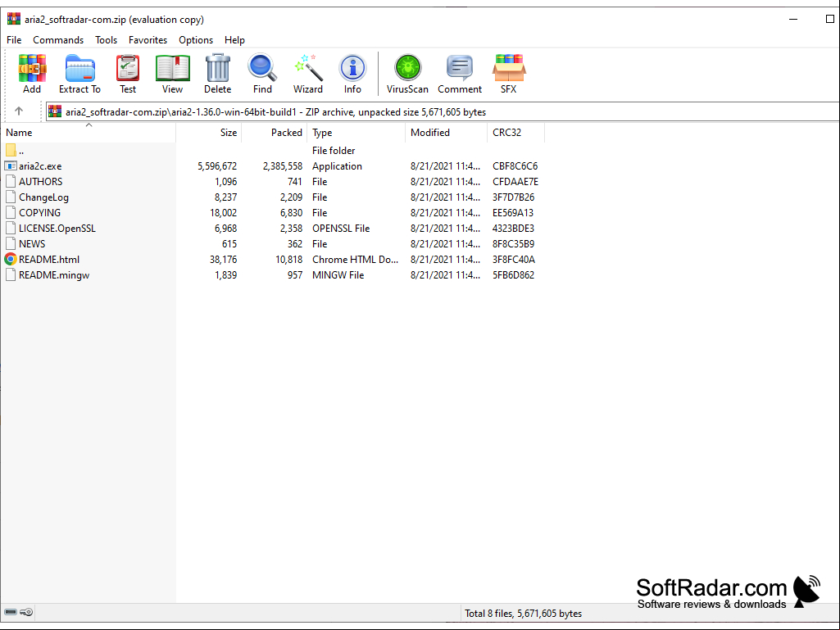Click the COPYING file icon
This screenshot has height=630, width=840.
pyautogui.click(x=10, y=213)
